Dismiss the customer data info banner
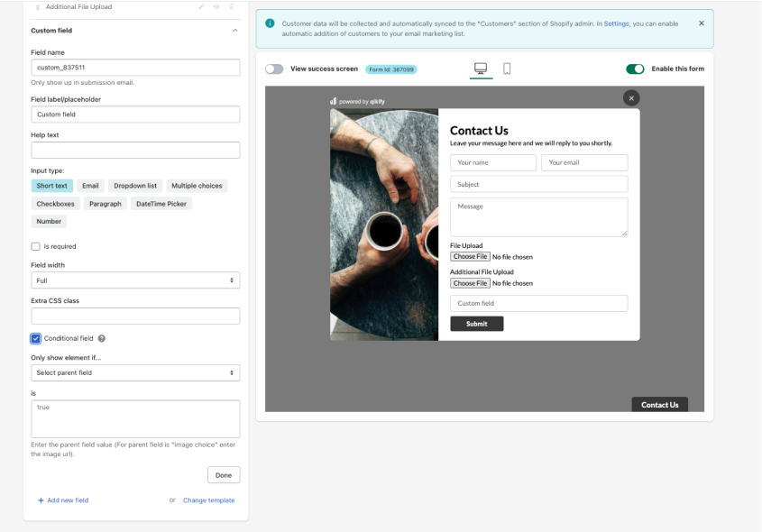Screen dimensions: 762x532 coord(702,23)
